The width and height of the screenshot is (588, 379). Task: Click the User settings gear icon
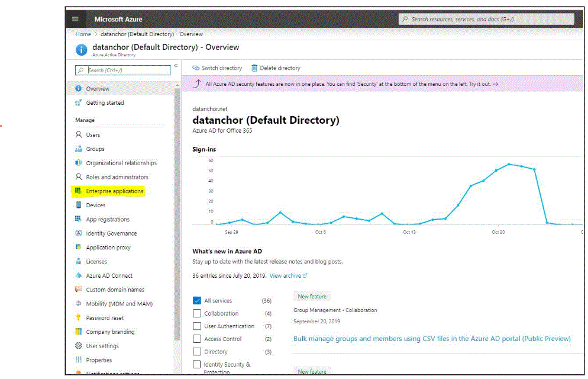[78, 346]
